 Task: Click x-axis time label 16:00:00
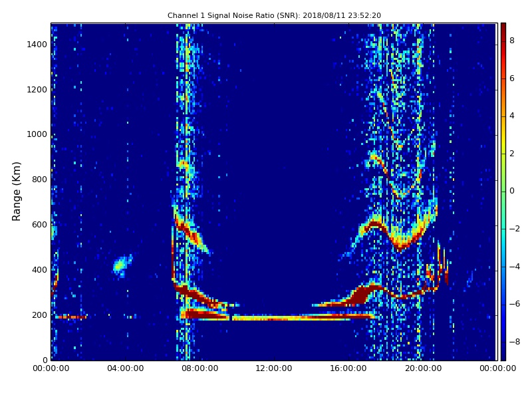point(348,368)
